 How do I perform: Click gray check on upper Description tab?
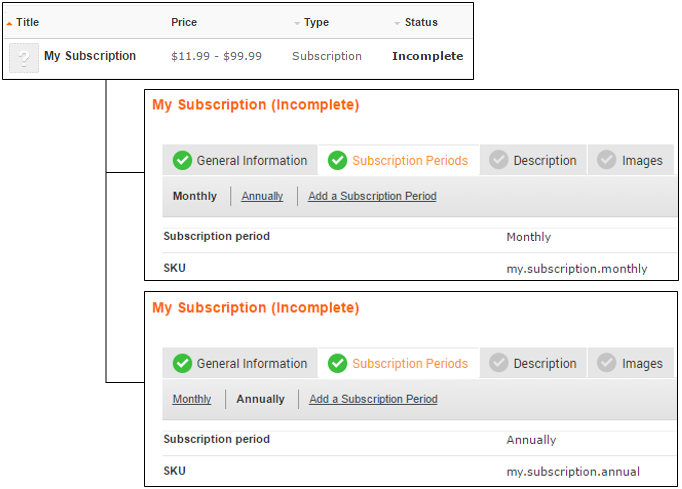click(499, 160)
